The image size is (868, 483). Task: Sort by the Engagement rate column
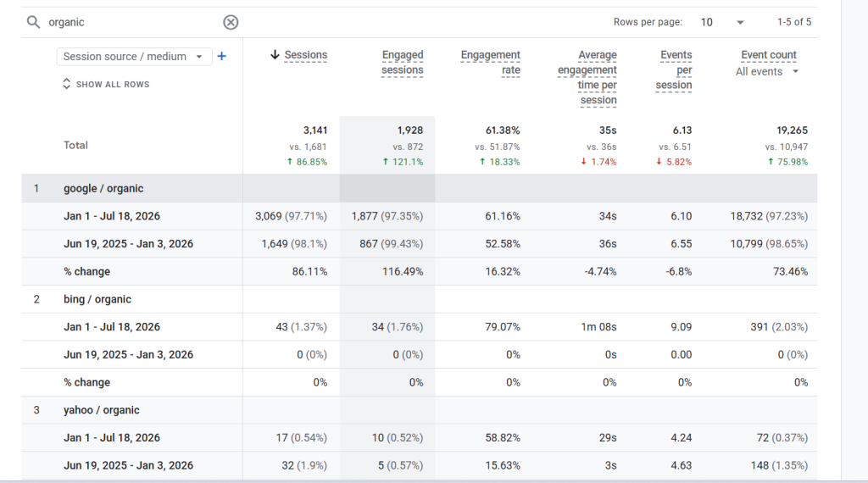[491, 63]
